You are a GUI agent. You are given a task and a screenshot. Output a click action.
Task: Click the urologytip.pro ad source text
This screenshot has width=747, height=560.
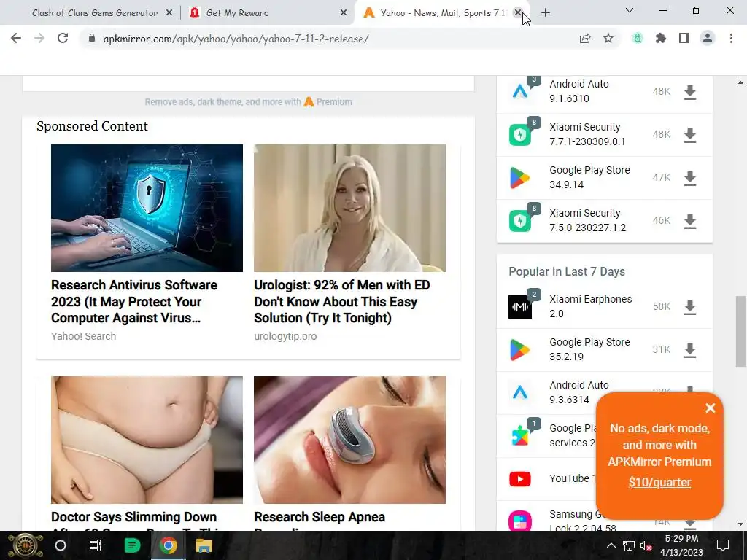285,336
